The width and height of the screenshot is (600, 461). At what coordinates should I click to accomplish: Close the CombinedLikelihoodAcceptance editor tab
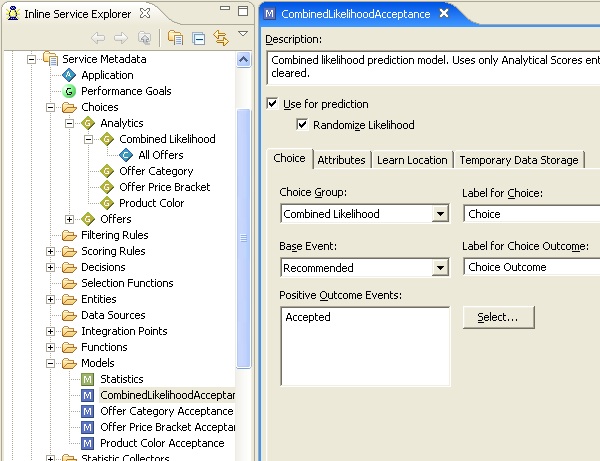(x=444, y=13)
